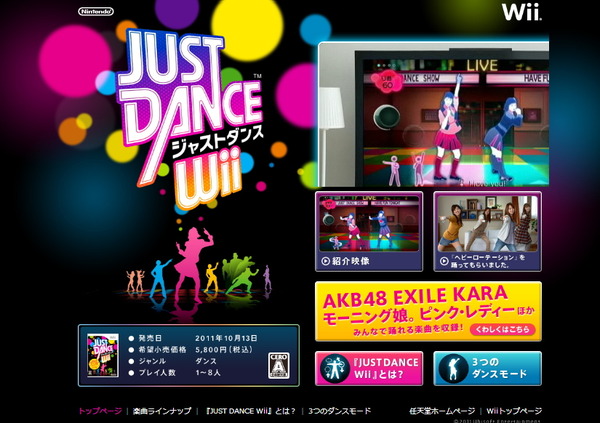This screenshot has width=600, height=423.
Task: Click the CERO A rating icon
Action: click(x=278, y=366)
